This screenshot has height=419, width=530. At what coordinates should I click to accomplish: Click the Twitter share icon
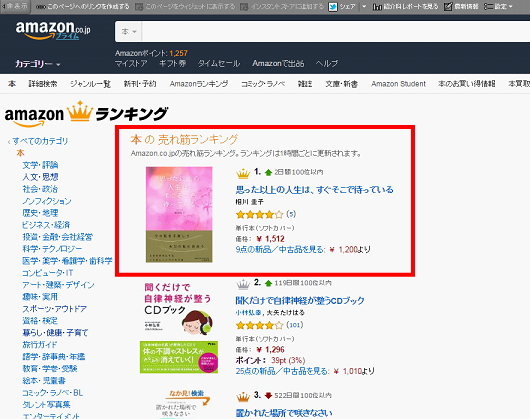[333, 7]
